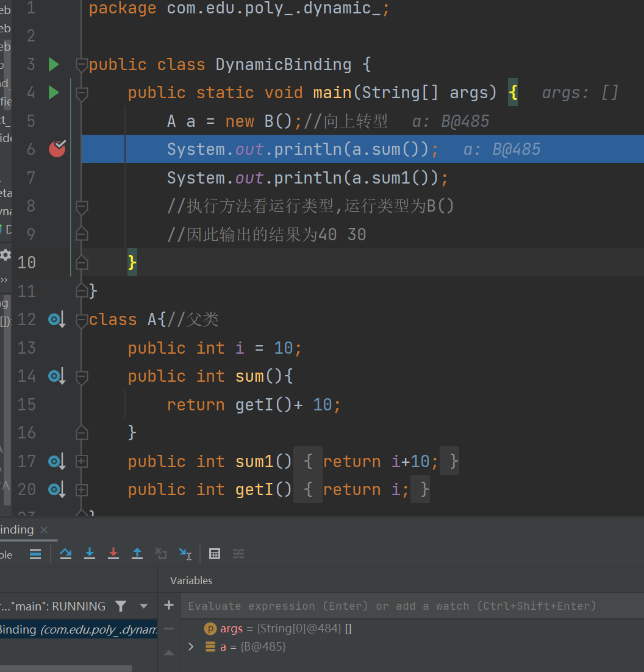Click the overridden-class gutter marker on line 12
The width and height of the screenshot is (644, 672).
click(x=57, y=320)
